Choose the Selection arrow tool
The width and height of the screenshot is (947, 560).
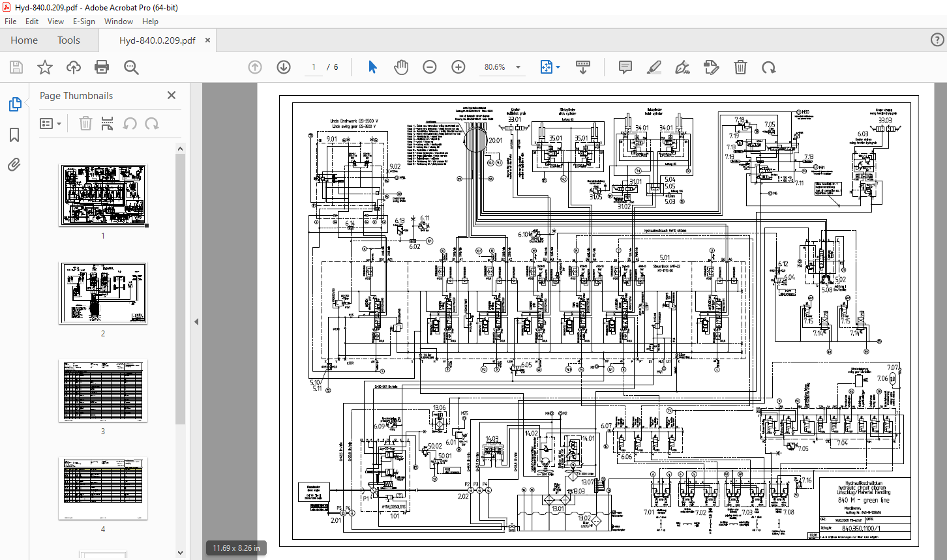click(372, 67)
